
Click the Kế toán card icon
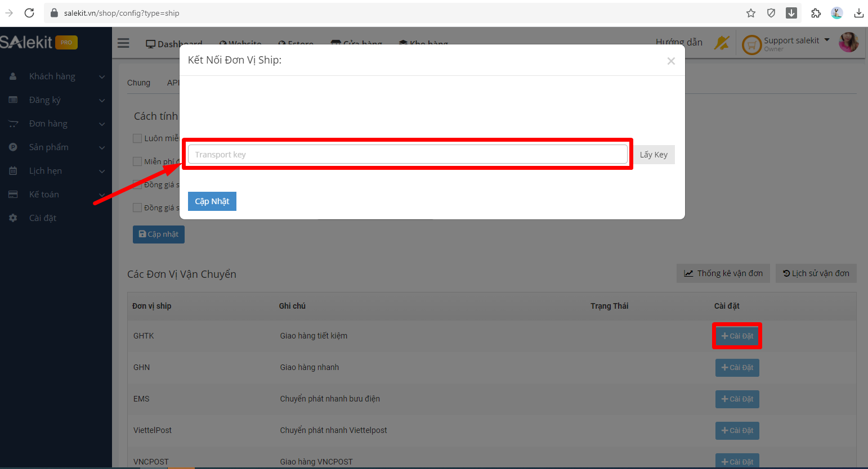[x=13, y=195]
